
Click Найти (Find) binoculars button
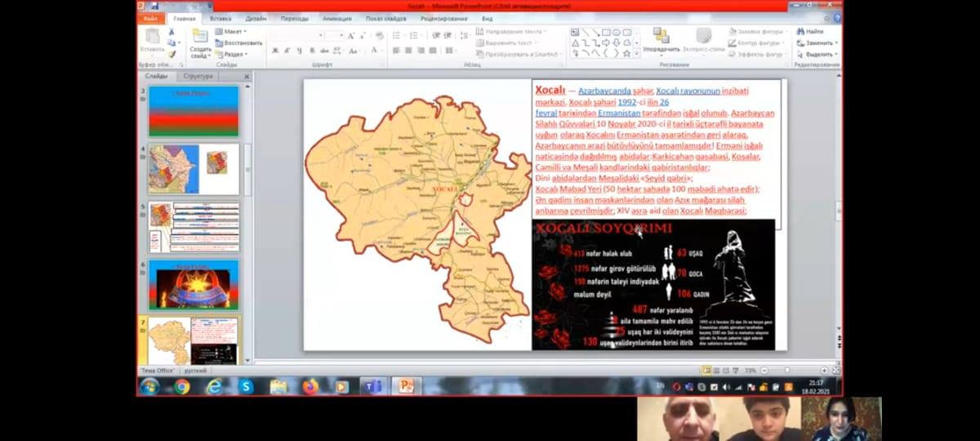pyautogui.click(x=809, y=32)
